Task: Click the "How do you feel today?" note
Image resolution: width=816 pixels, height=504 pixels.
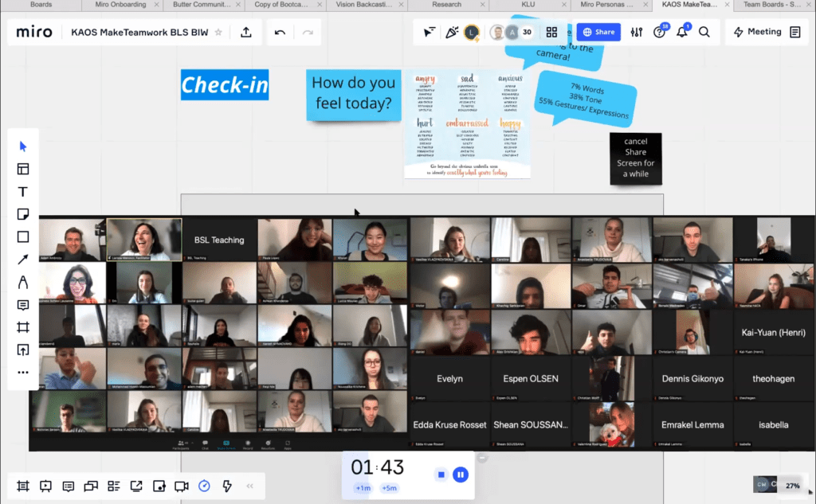Action: [x=353, y=93]
